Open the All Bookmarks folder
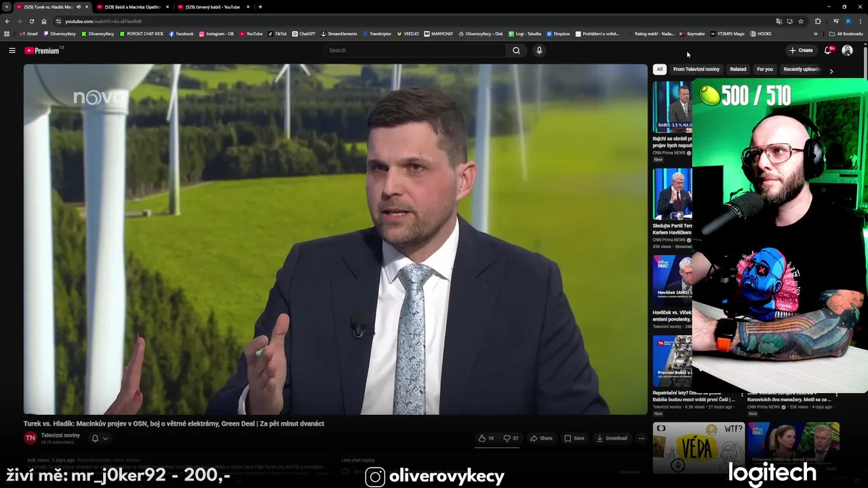This screenshot has width=868, height=488. [846, 34]
